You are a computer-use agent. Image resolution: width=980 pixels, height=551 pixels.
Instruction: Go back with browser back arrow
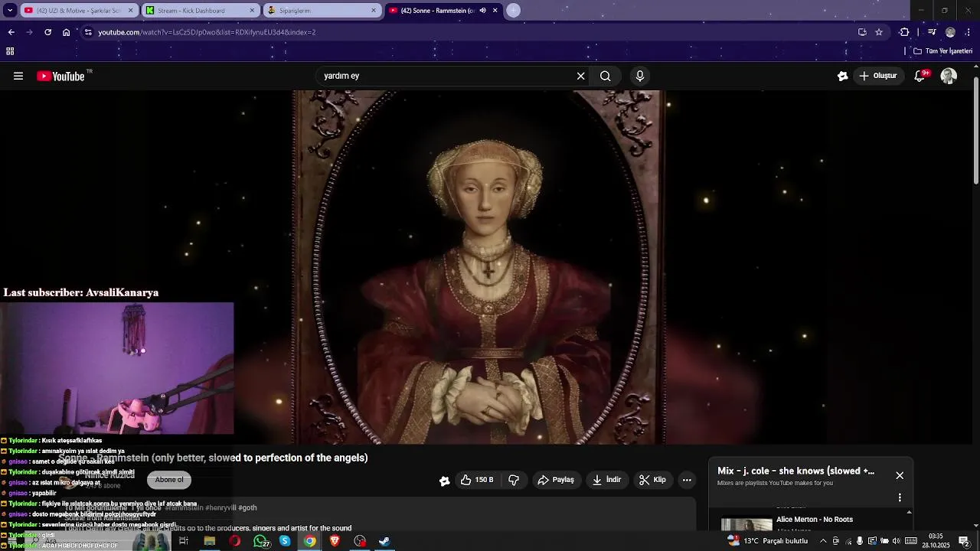11,32
